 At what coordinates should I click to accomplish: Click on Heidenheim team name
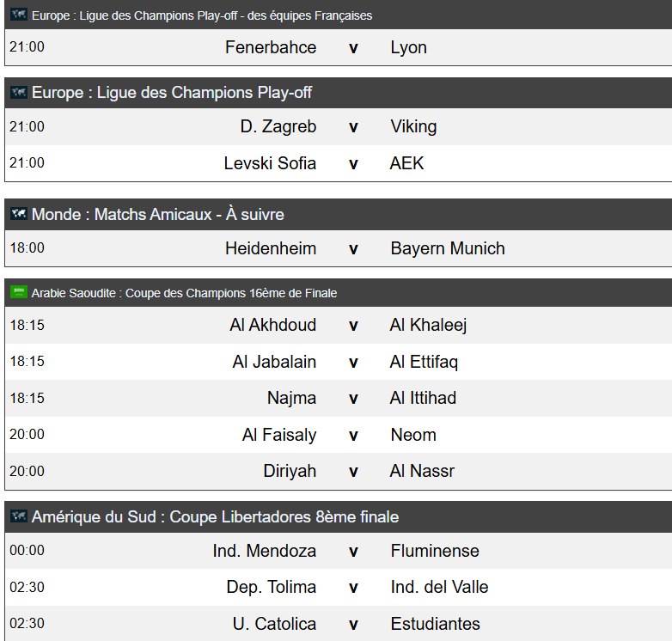(271, 248)
